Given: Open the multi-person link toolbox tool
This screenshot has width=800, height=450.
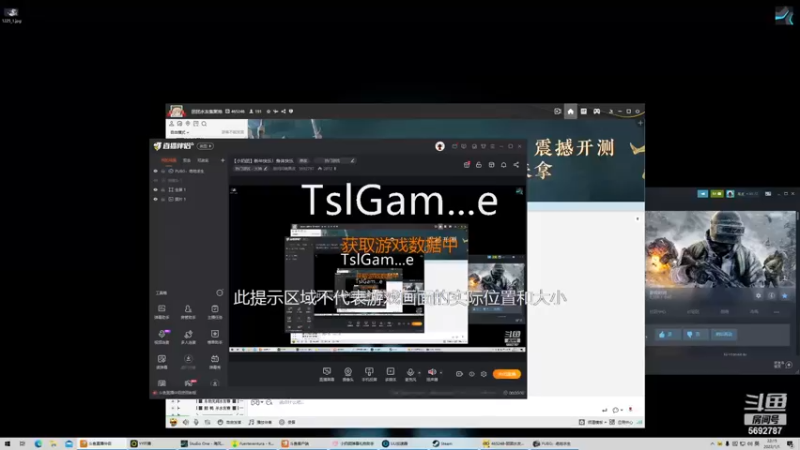Looking at the screenshot, I should click(188, 337).
